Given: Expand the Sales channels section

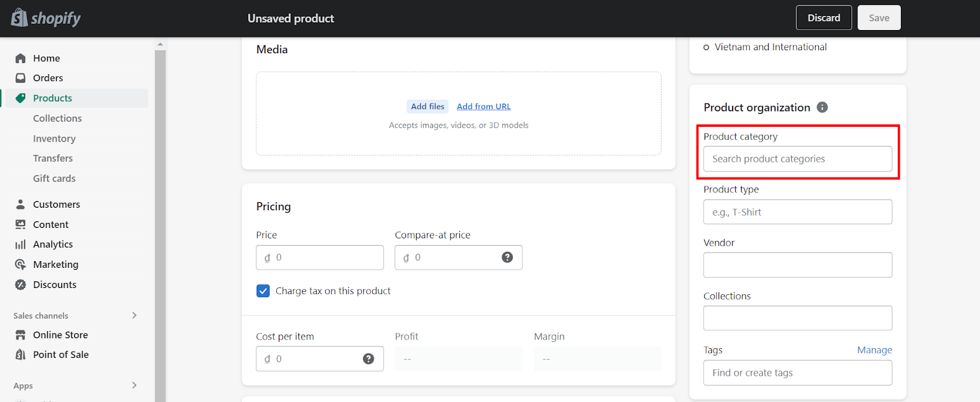Looking at the screenshot, I should [x=134, y=316].
